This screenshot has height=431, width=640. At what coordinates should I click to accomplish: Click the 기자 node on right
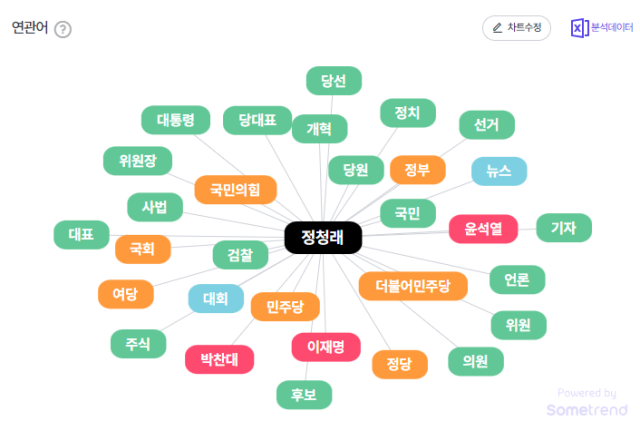(x=564, y=228)
